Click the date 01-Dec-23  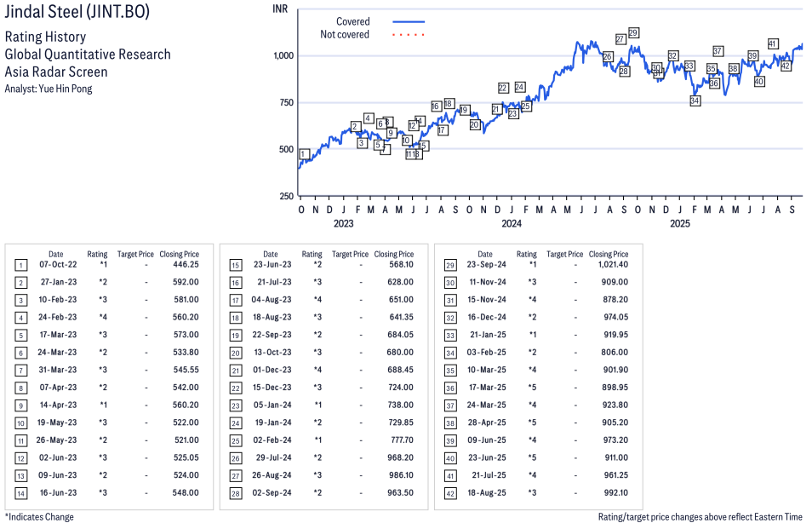(272, 370)
